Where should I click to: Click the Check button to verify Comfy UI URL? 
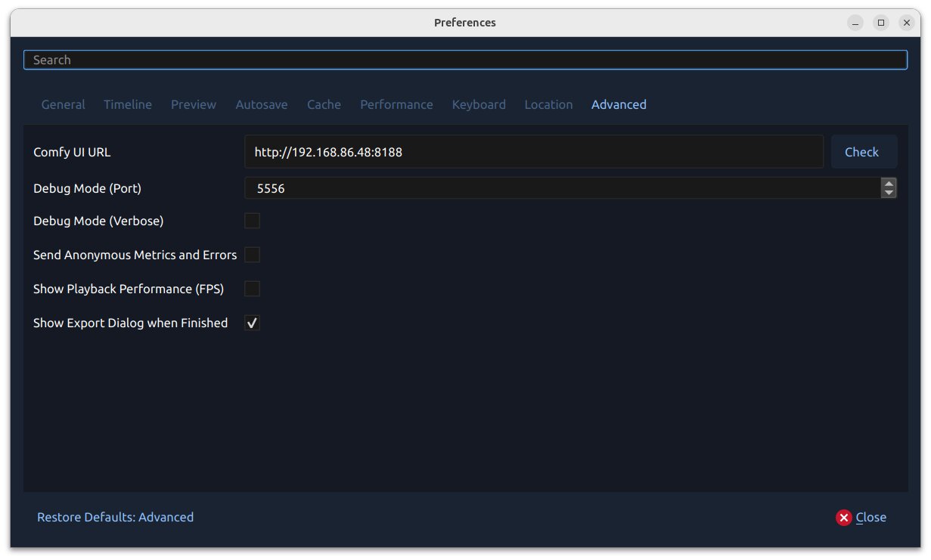click(864, 151)
